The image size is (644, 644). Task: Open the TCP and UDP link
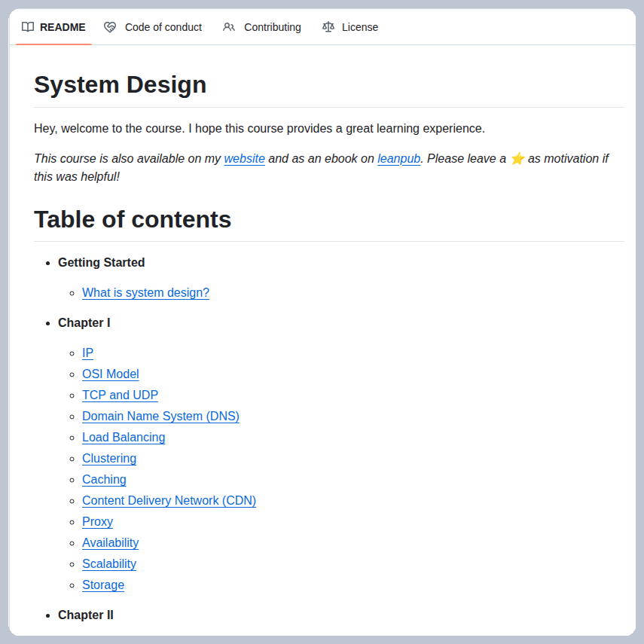(x=120, y=395)
